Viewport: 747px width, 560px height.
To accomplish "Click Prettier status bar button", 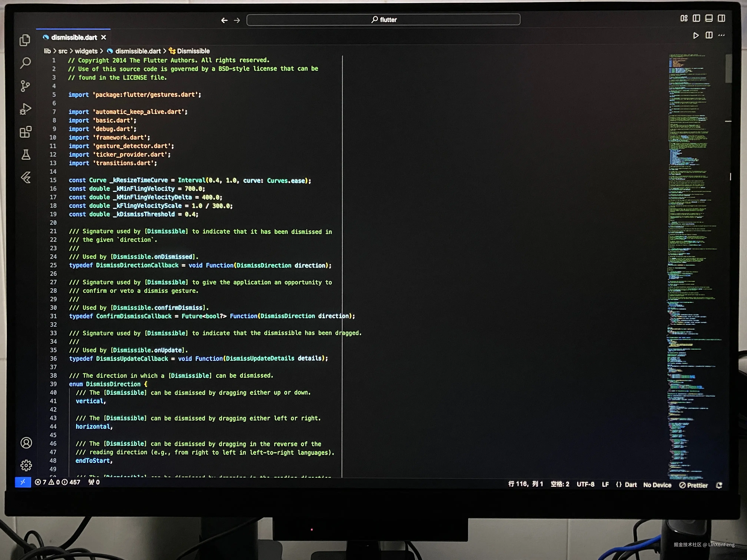I will coord(693,485).
